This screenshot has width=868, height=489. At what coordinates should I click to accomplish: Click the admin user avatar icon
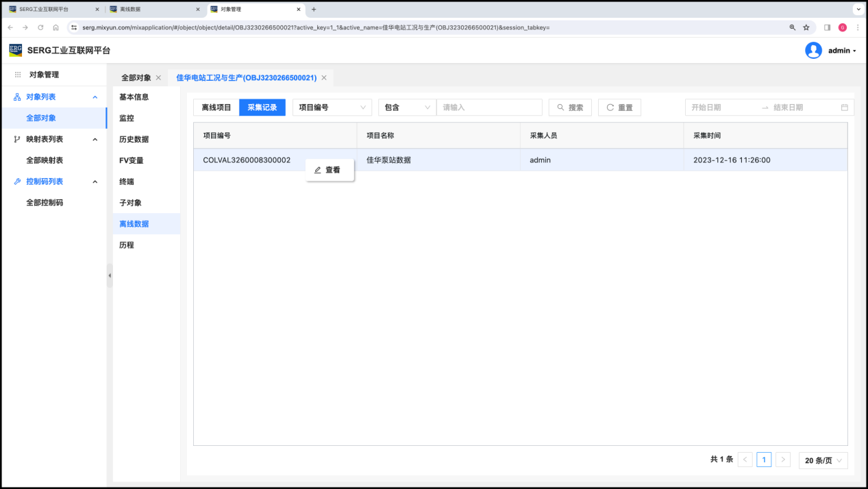coord(813,51)
